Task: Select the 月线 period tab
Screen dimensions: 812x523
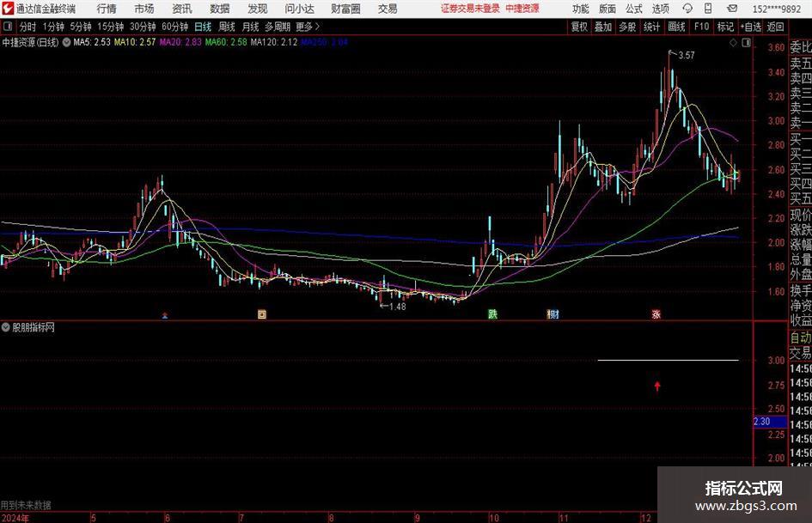Action: [251, 27]
